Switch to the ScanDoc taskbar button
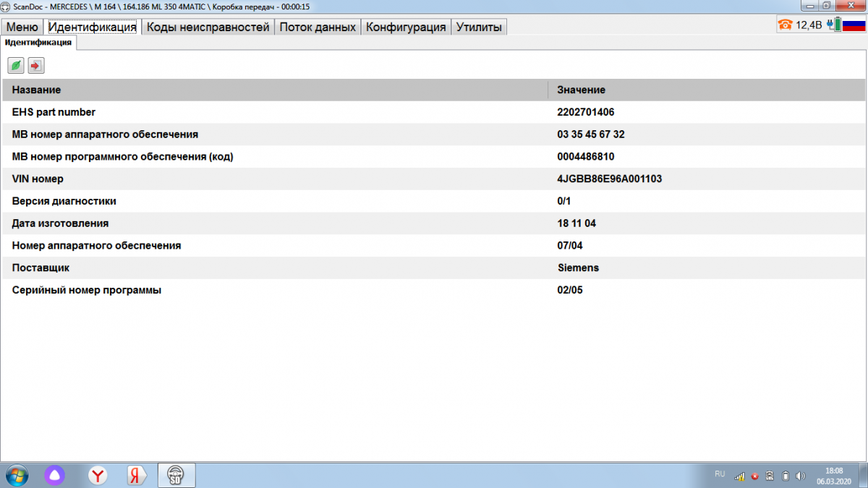This screenshot has width=868, height=488. (176, 475)
